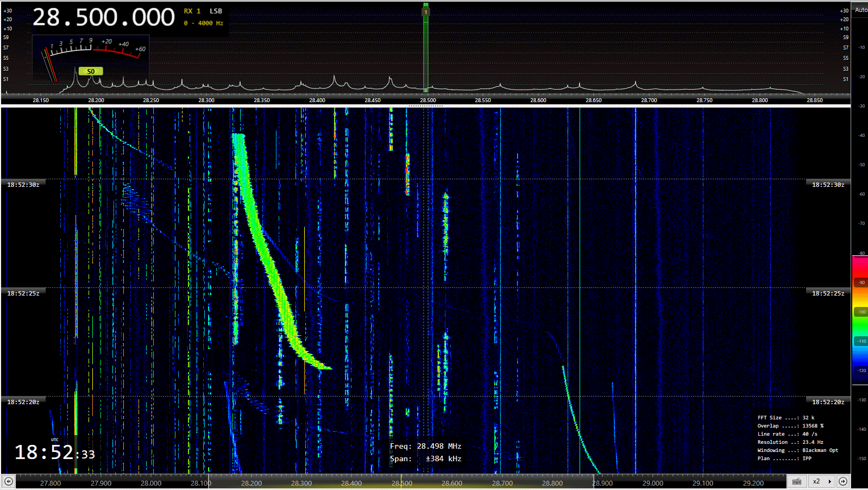
Task: Click the RX 1 receiver label
Action: click(192, 11)
